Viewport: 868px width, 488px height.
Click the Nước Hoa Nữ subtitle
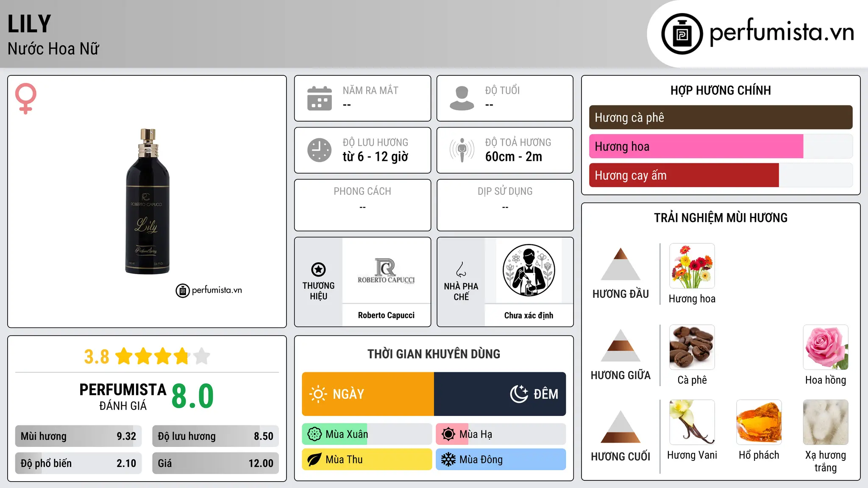(53, 49)
